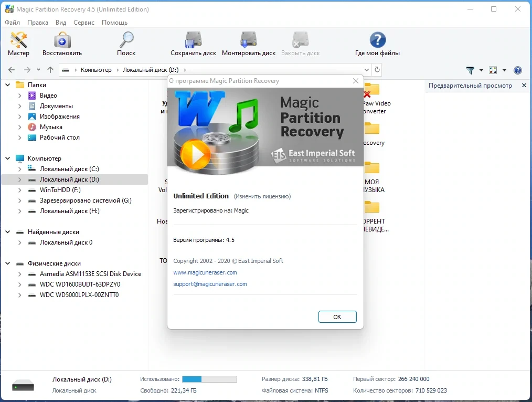Select the Изображения folder in the tree
The height and width of the screenshot is (402, 532).
[x=59, y=117]
